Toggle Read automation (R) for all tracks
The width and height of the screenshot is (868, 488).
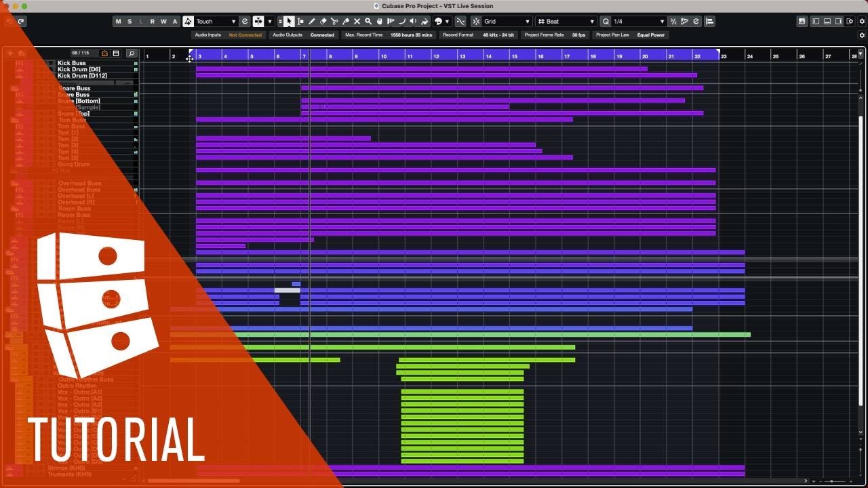pos(153,22)
